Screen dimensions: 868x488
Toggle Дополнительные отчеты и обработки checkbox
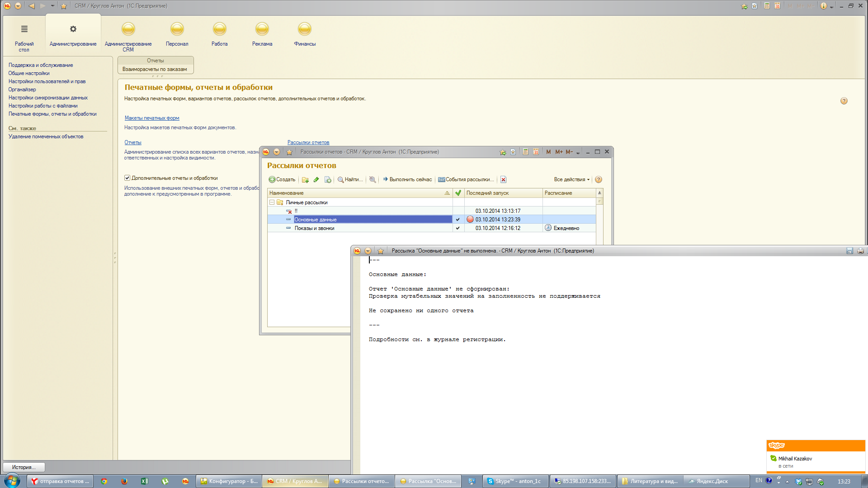[127, 178]
